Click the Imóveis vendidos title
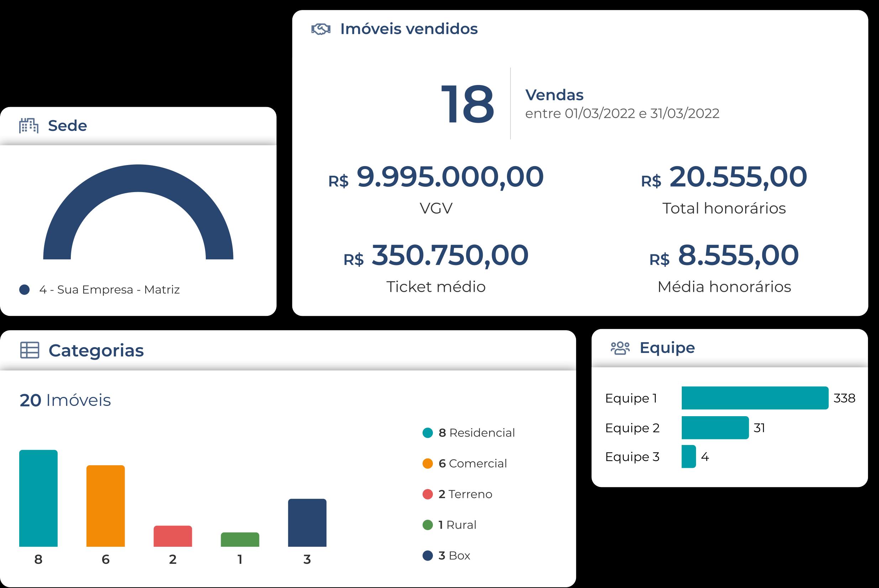879x588 pixels. pyautogui.click(x=409, y=29)
